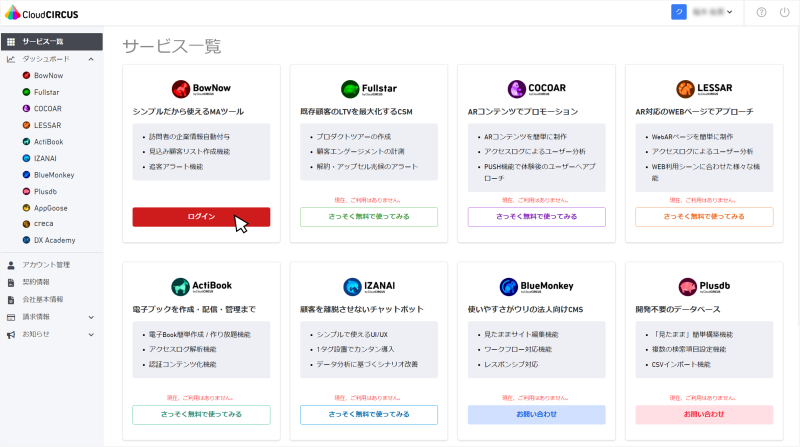Click BlueMonkey's お問い合わせ button

coord(536,414)
